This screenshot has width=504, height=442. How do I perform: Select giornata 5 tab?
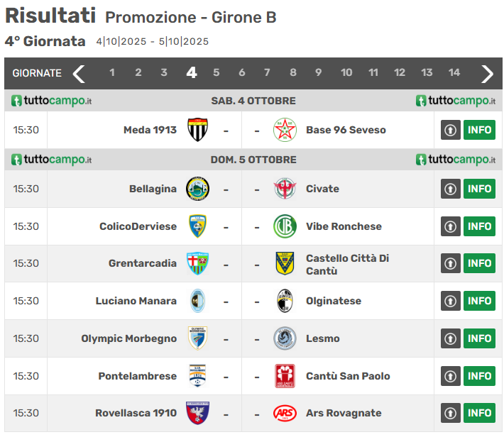pyautogui.click(x=217, y=73)
